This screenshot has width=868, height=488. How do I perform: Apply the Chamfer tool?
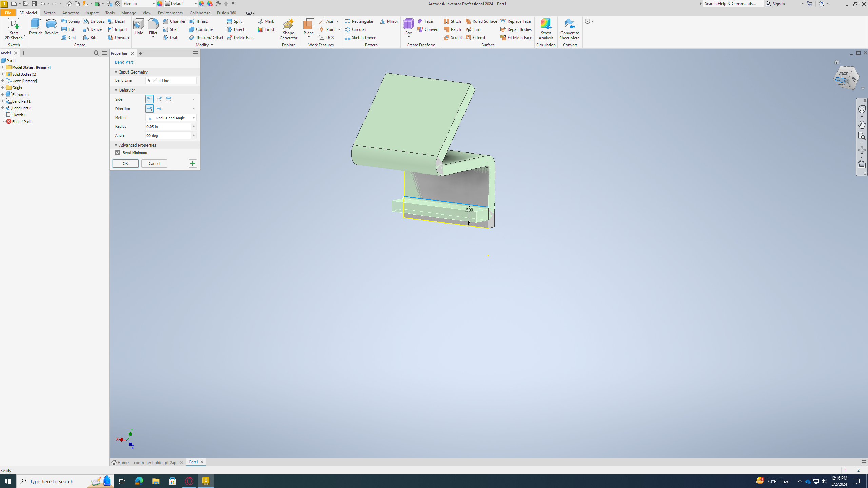click(x=174, y=21)
